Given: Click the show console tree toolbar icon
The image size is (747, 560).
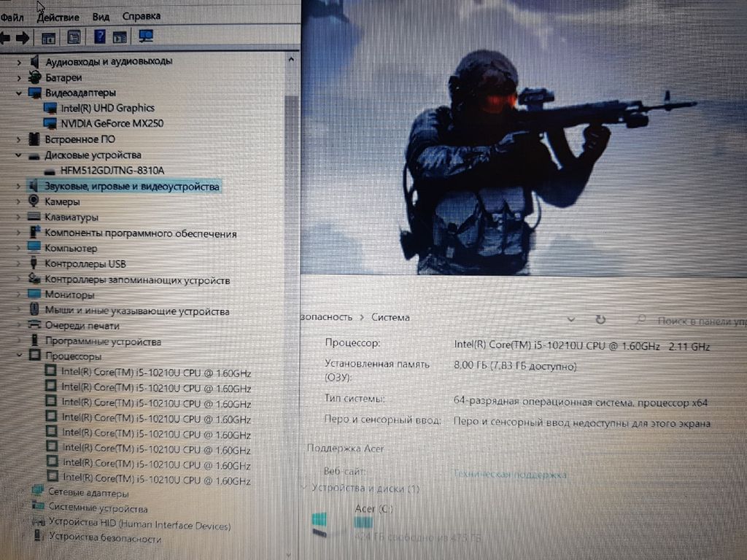Looking at the screenshot, I should tap(49, 38).
